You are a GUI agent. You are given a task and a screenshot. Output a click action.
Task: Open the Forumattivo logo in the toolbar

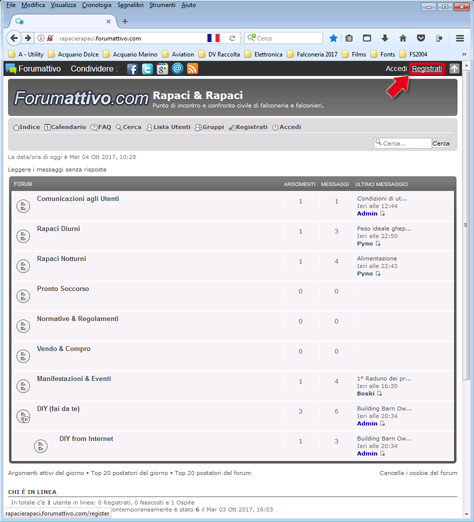click(x=33, y=69)
